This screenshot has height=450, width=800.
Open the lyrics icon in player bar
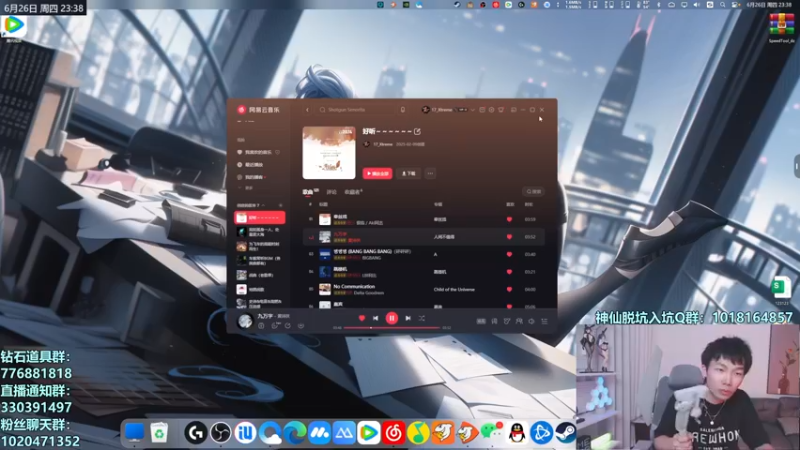[x=494, y=321]
